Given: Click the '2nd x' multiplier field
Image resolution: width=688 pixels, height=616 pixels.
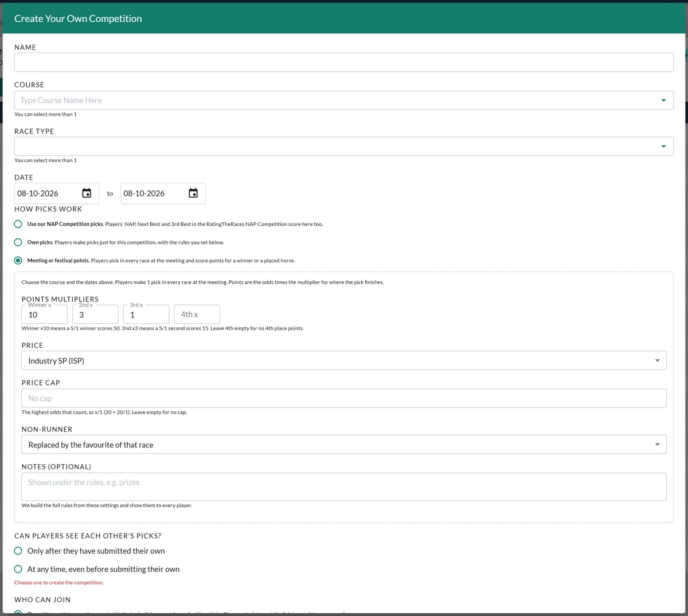Looking at the screenshot, I should (95, 315).
